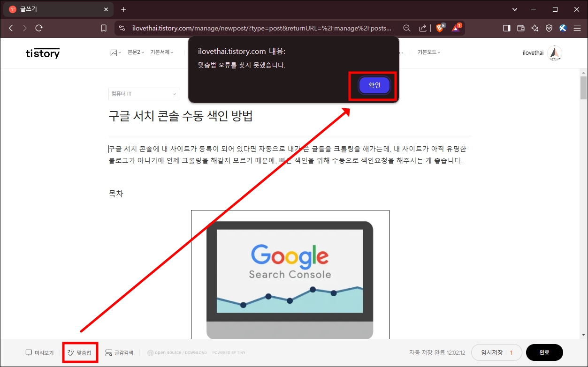Viewport: 588px width, 367px height.
Task: Click the 자동 저장 완료 12:02:12 status text
Action: [437, 352]
